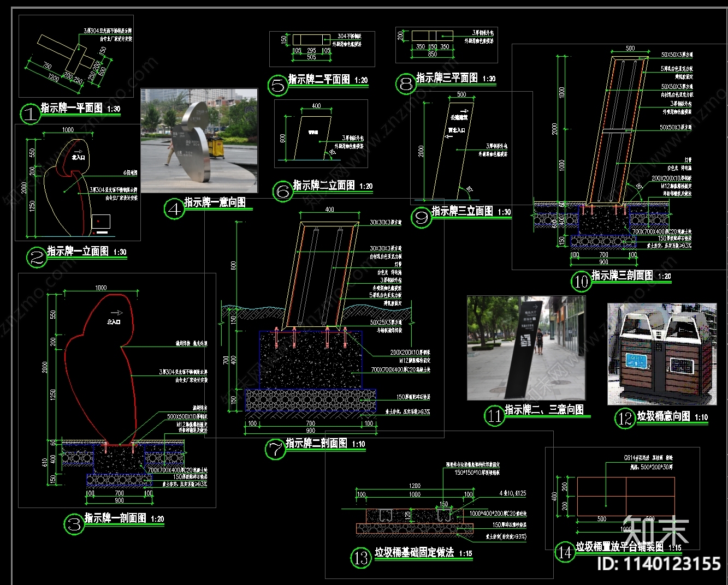728x585 pixels.
Task: Select annotation 200X200X10厚钢板 in section 10
Action: tap(672, 178)
